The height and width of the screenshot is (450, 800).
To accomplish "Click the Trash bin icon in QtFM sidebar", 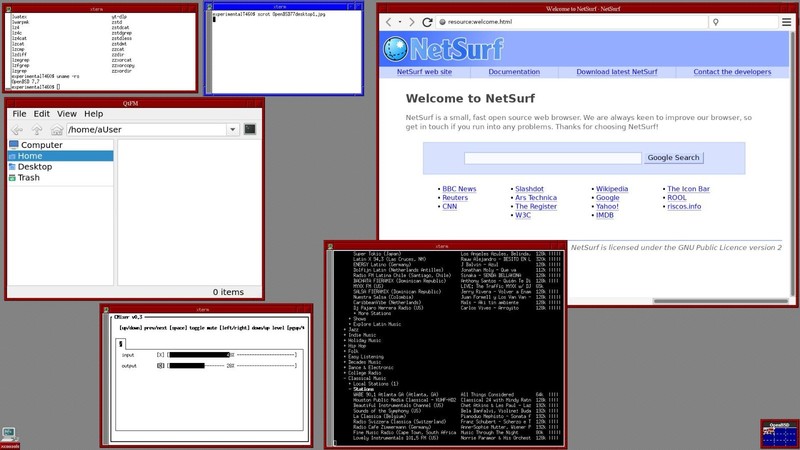I will [12, 178].
